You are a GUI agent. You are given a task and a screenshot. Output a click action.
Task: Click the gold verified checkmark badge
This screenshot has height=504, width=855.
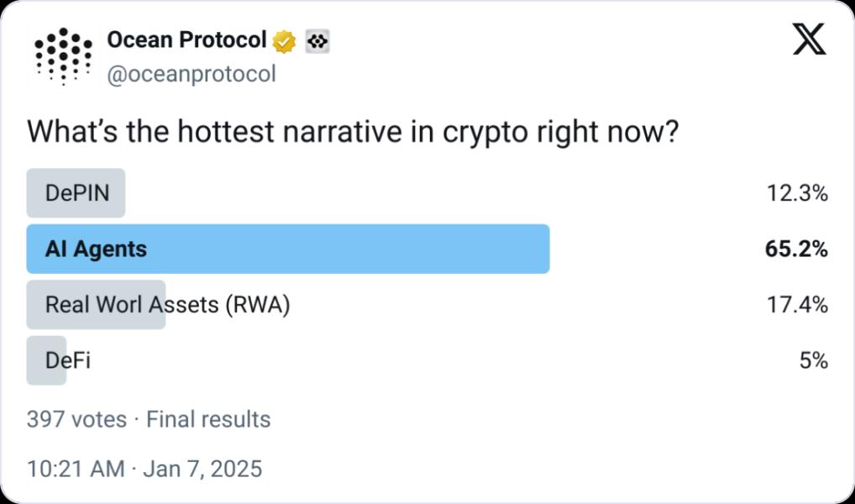[284, 40]
